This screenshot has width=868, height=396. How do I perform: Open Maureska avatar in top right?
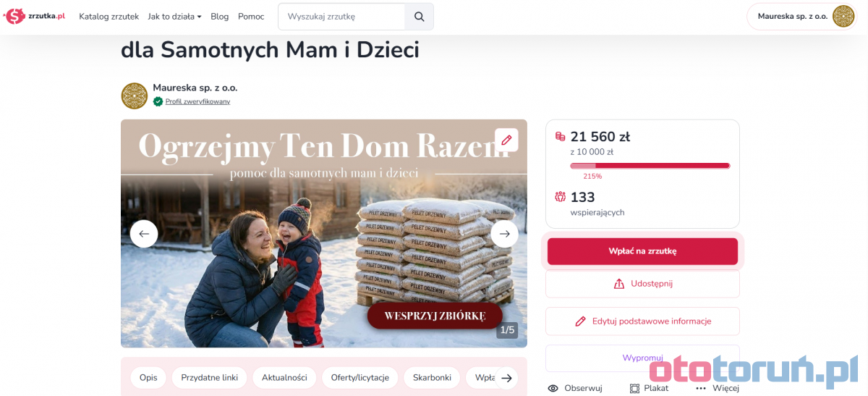click(843, 16)
